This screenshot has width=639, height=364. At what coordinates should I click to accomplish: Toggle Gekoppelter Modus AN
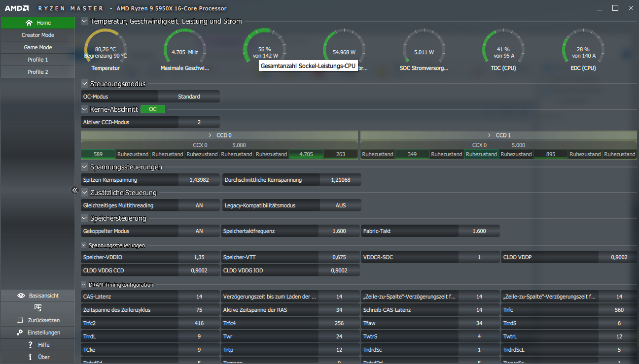(199, 231)
